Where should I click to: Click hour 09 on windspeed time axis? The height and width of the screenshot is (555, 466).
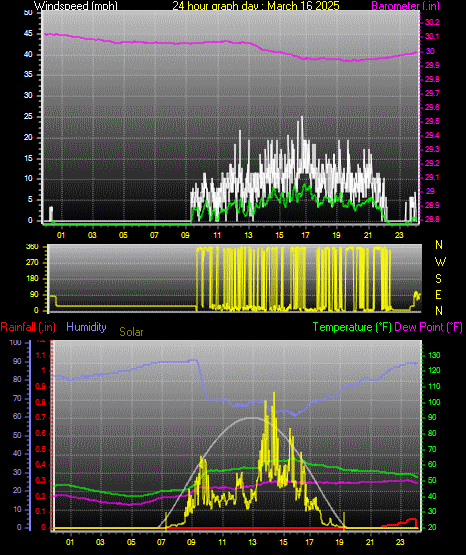tap(185, 235)
